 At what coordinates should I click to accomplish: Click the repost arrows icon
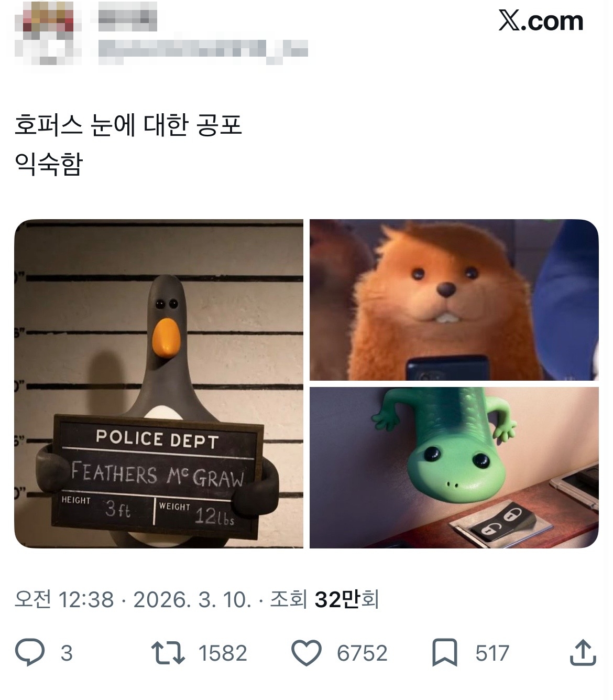(x=168, y=653)
